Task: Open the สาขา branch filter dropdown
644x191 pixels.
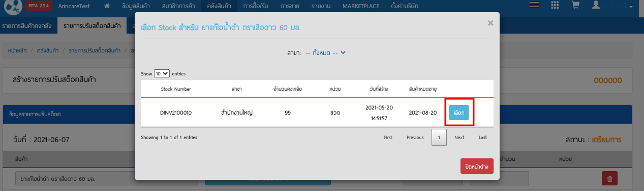Action: 325,53
